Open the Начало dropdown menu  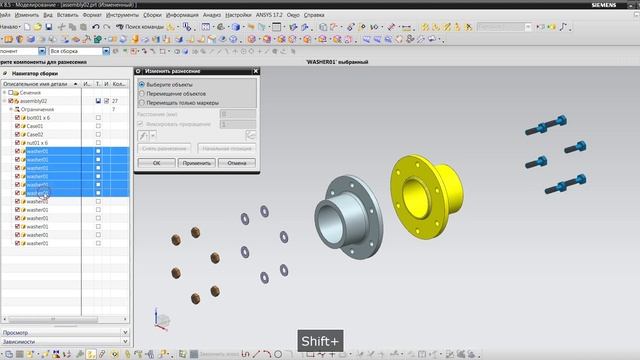point(10,27)
